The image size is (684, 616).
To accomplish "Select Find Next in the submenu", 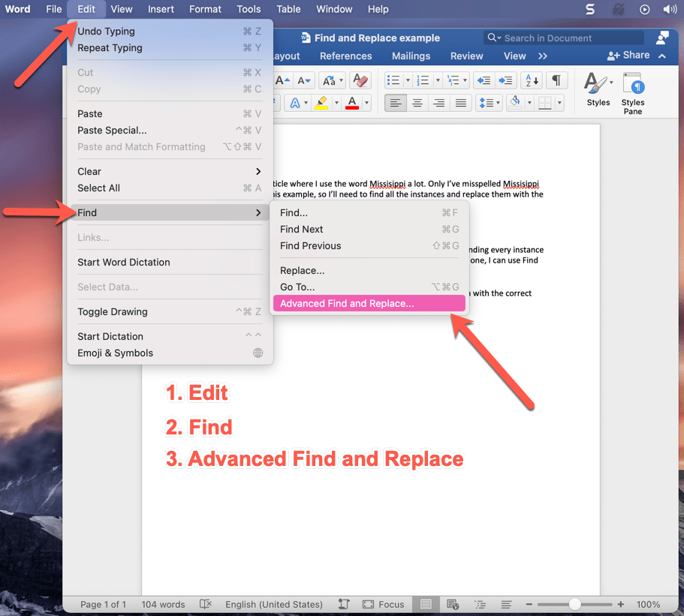I will coord(369,230).
